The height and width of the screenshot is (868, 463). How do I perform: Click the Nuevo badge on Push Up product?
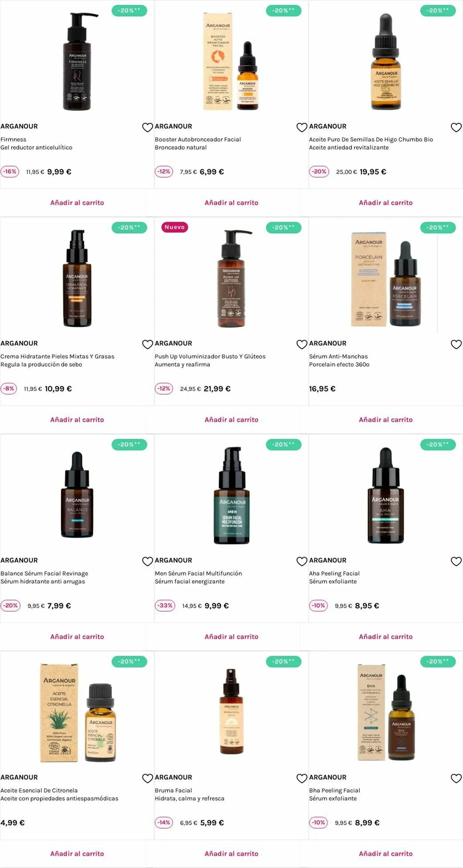(x=174, y=227)
